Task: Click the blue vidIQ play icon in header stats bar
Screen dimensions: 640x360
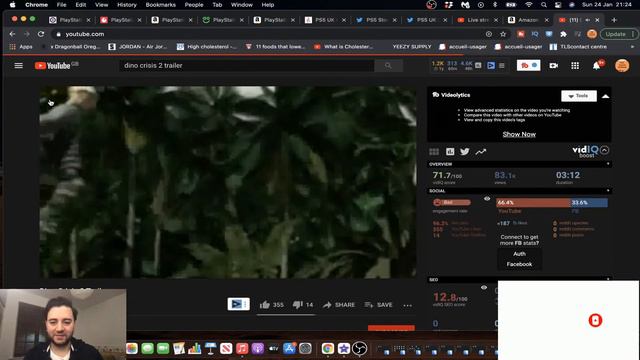Action: coord(491,65)
